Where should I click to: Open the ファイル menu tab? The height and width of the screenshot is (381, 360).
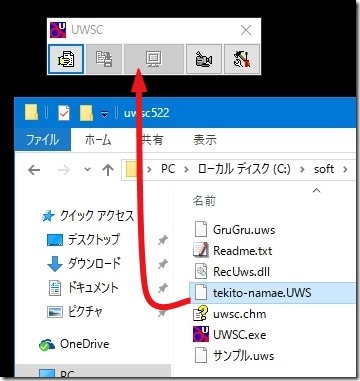tap(43, 140)
